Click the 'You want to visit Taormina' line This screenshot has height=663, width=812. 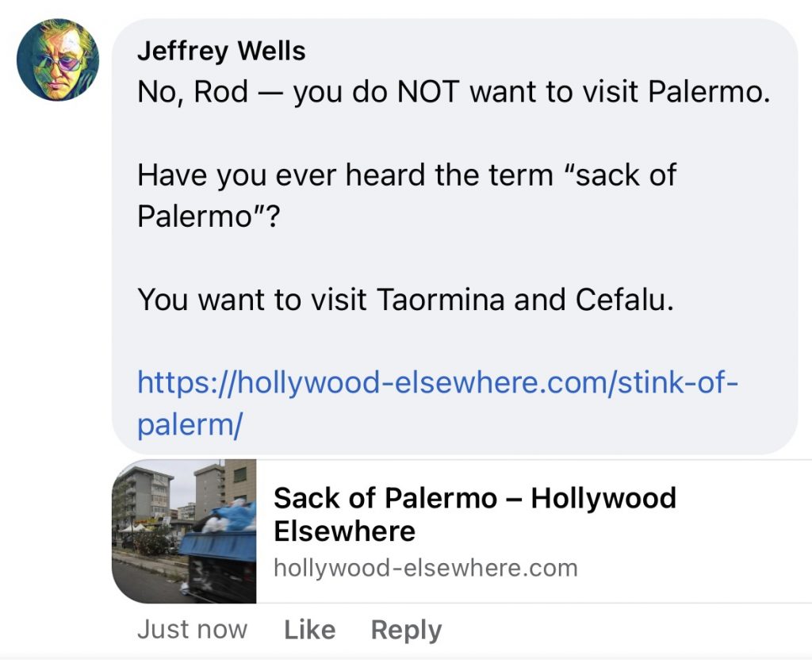(404, 300)
